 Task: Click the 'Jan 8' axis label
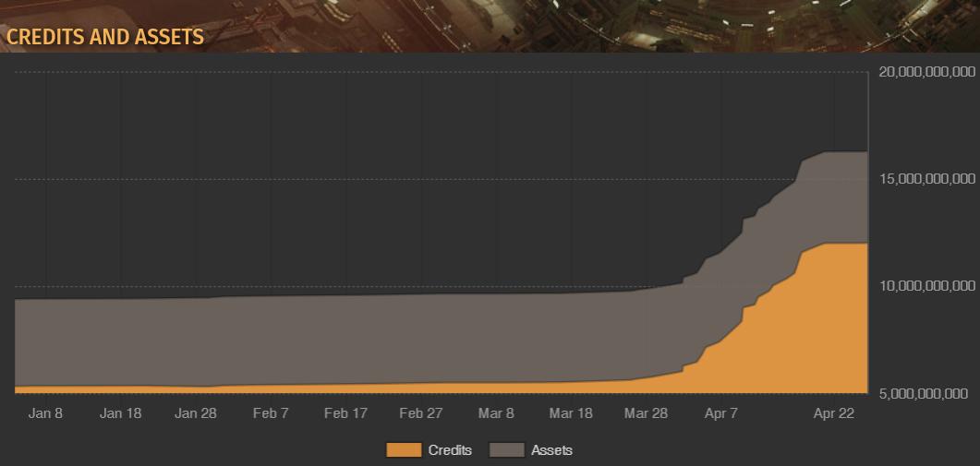(x=45, y=413)
